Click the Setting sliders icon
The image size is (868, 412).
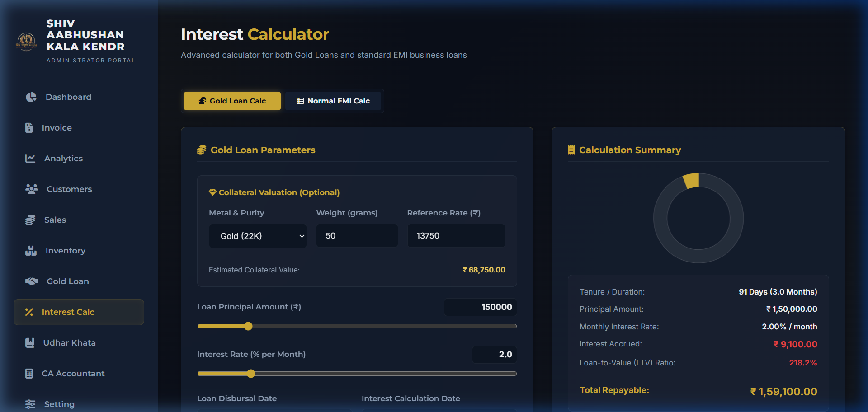coord(30,404)
